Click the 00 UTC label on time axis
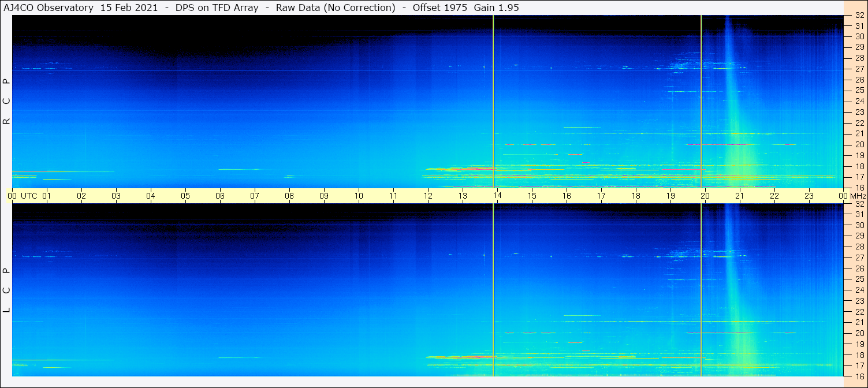 coord(23,196)
